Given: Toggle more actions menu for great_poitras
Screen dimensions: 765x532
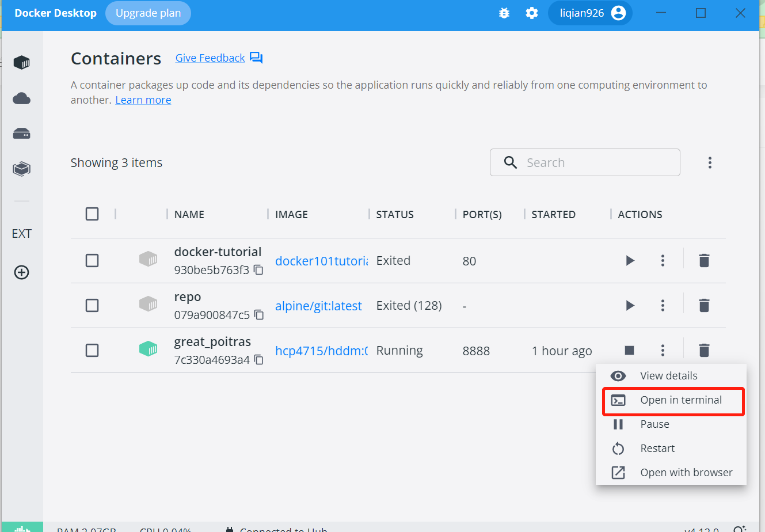Looking at the screenshot, I should pyautogui.click(x=663, y=350).
